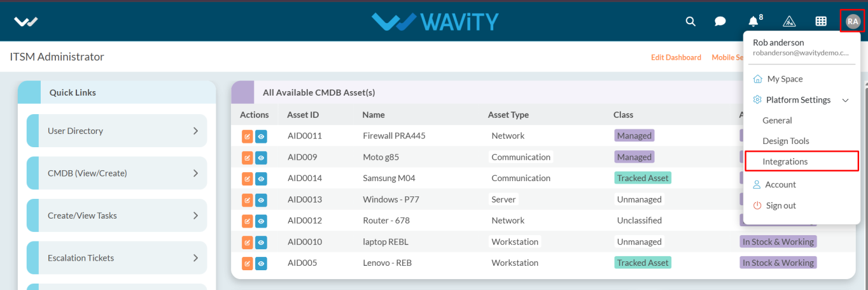Expand the User Directory arrow
Image resolution: width=868 pixels, height=290 pixels.
click(195, 131)
